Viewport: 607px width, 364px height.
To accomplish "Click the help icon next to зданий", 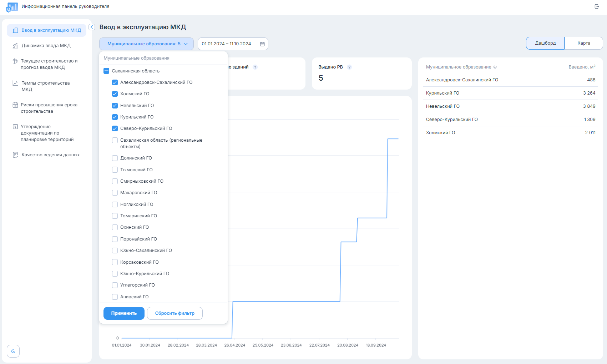I will (x=255, y=67).
